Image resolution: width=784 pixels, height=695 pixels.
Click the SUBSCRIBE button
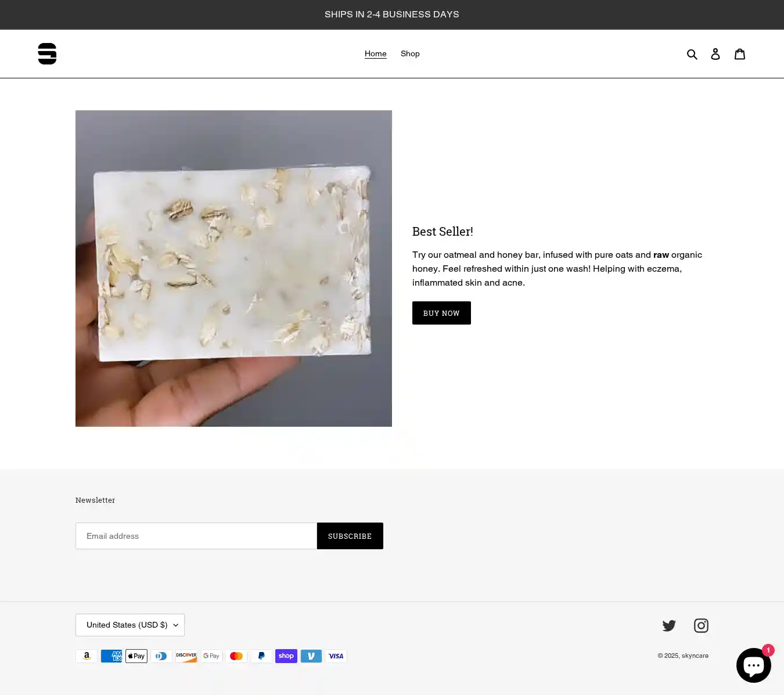tap(350, 536)
